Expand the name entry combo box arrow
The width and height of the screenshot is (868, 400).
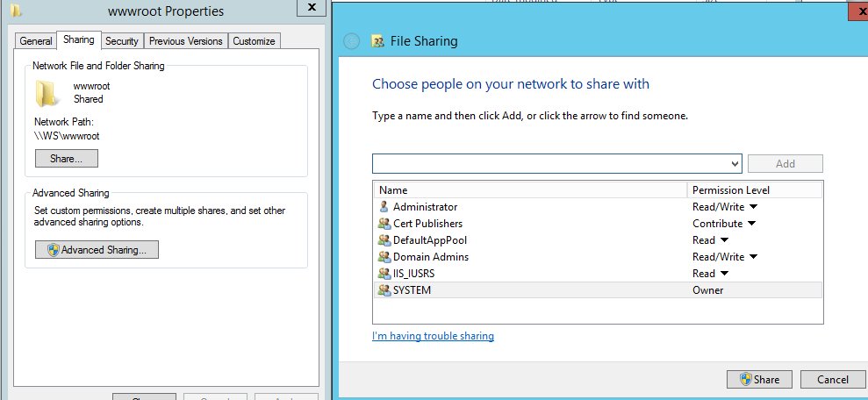coord(735,164)
